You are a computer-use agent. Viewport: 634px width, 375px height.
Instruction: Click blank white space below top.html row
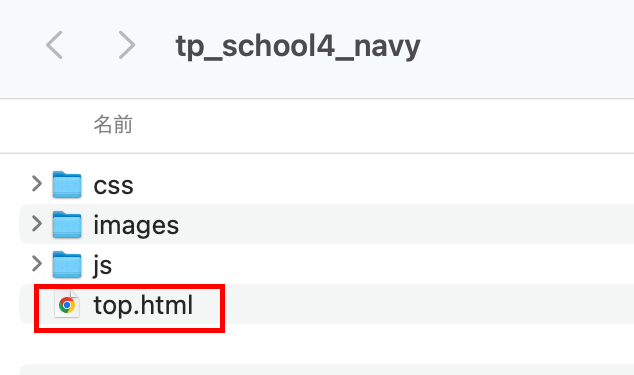[x=323, y=344]
